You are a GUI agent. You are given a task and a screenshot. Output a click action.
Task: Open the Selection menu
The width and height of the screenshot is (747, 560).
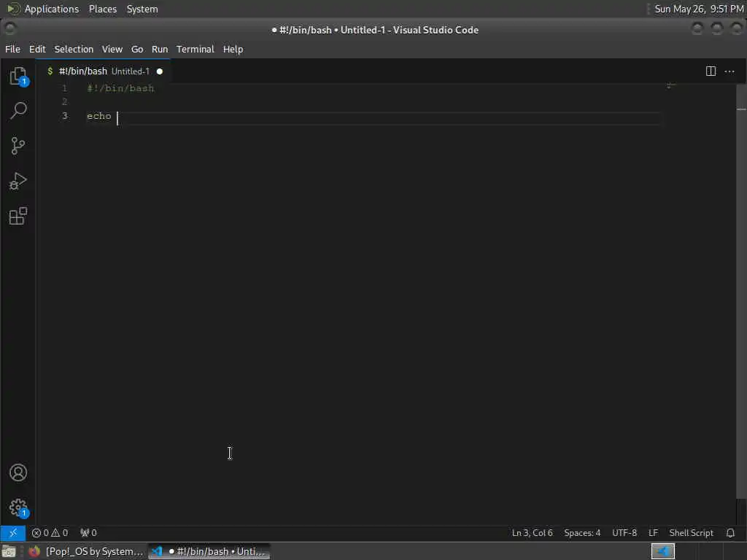[74, 49]
